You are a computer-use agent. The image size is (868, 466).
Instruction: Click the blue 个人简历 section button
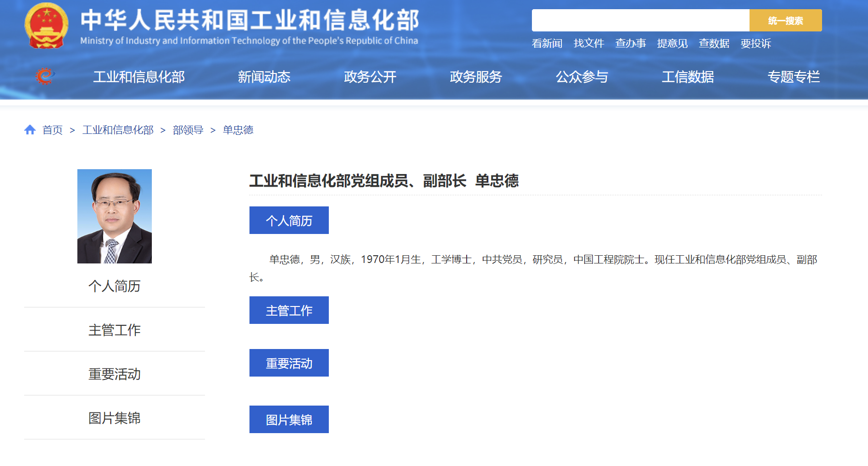coord(289,220)
